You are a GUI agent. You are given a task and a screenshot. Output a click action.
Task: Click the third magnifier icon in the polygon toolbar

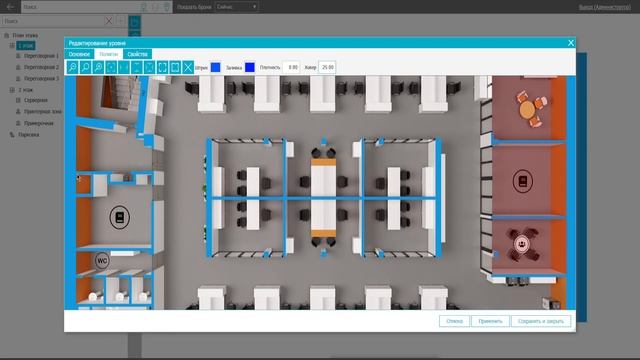point(98,67)
